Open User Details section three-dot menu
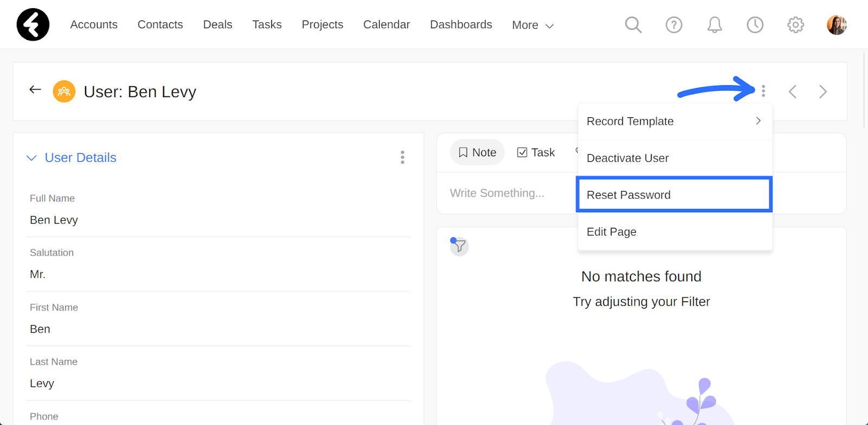 (403, 157)
